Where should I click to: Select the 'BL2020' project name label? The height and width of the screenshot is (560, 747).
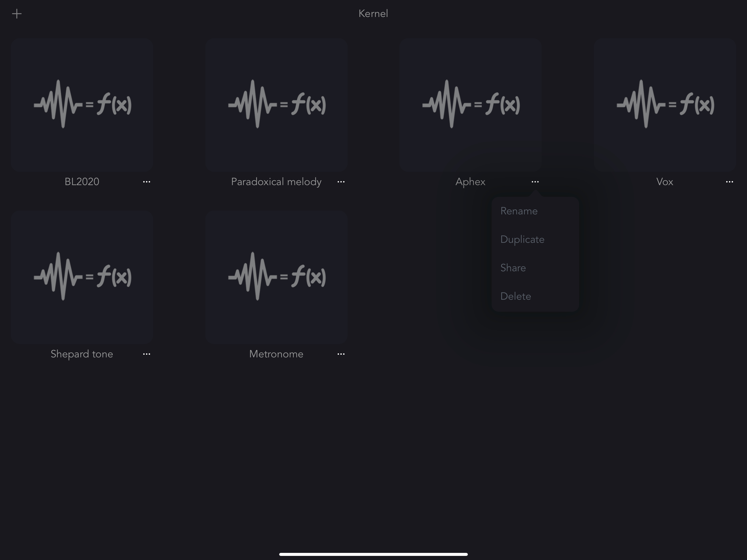point(82,182)
